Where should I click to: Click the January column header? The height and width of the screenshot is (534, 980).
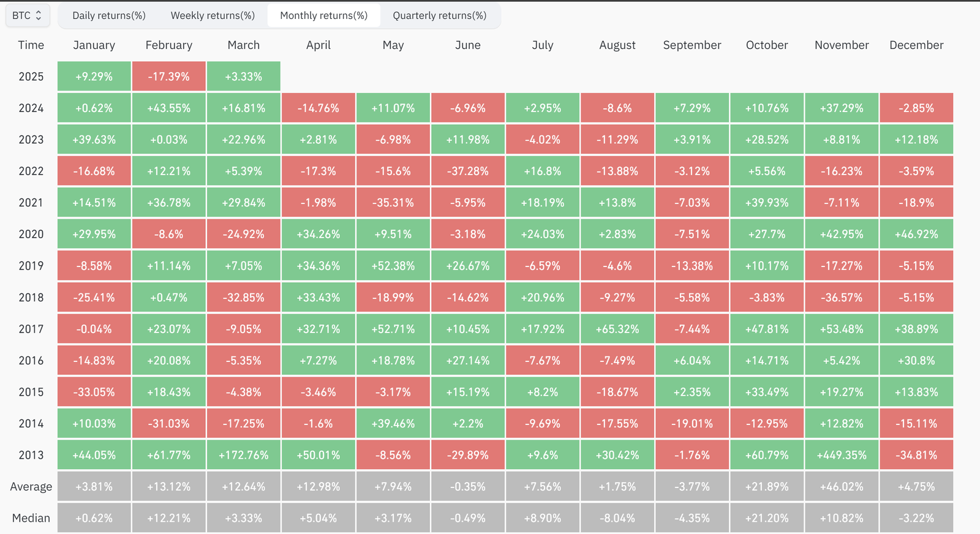(94, 45)
